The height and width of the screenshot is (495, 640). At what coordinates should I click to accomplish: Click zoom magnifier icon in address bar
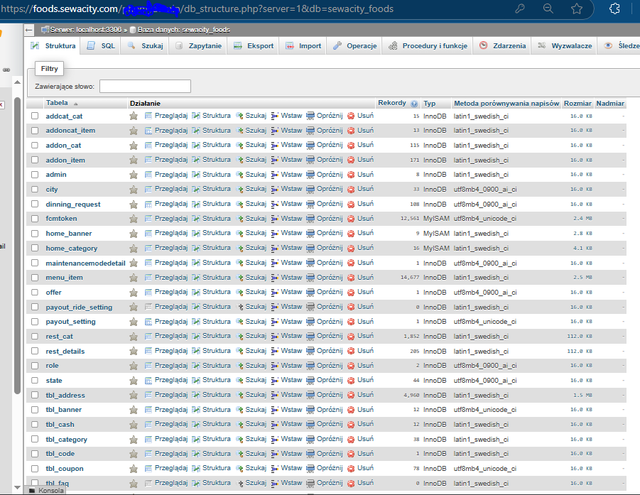click(548, 8)
